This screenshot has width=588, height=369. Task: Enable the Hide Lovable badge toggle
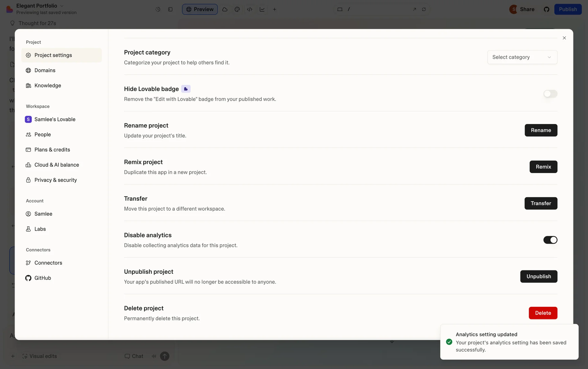[550, 94]
